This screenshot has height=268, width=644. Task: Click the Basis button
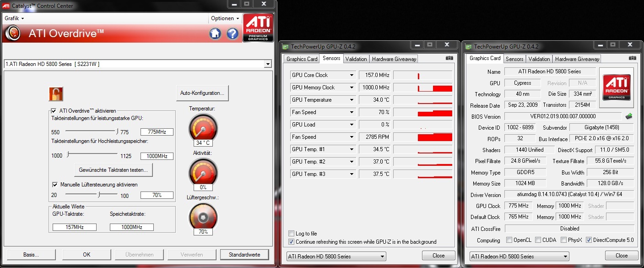pyautogui.click(x=32, y=255)
